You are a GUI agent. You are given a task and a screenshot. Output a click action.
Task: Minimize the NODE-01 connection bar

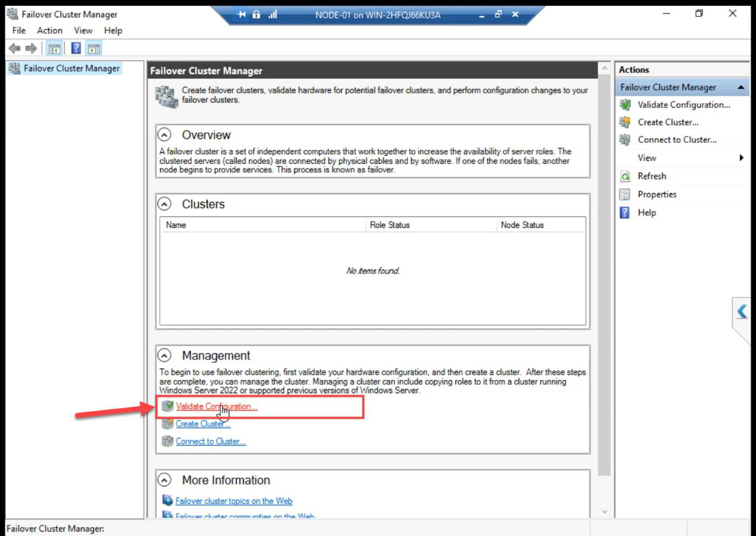(x=482, y=15)
